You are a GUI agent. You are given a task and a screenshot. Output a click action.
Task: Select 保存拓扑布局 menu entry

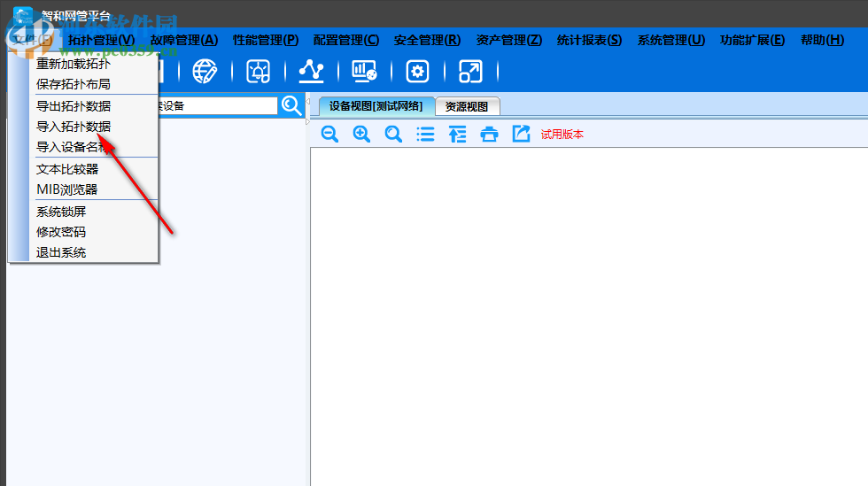(74, 84)
